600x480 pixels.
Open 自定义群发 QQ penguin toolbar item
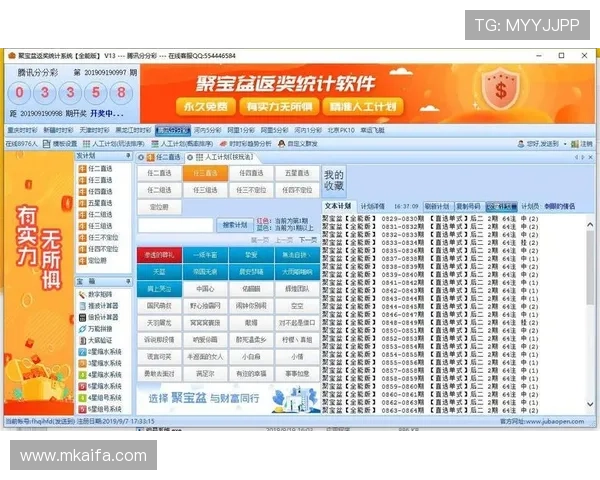pos(298,144)
